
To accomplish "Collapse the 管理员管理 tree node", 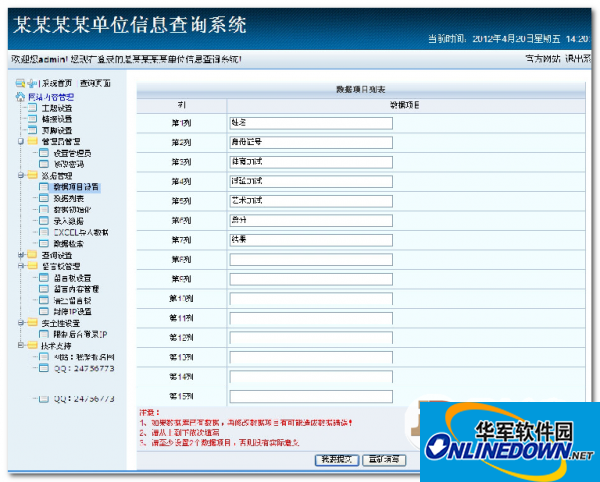I will 21,141.
